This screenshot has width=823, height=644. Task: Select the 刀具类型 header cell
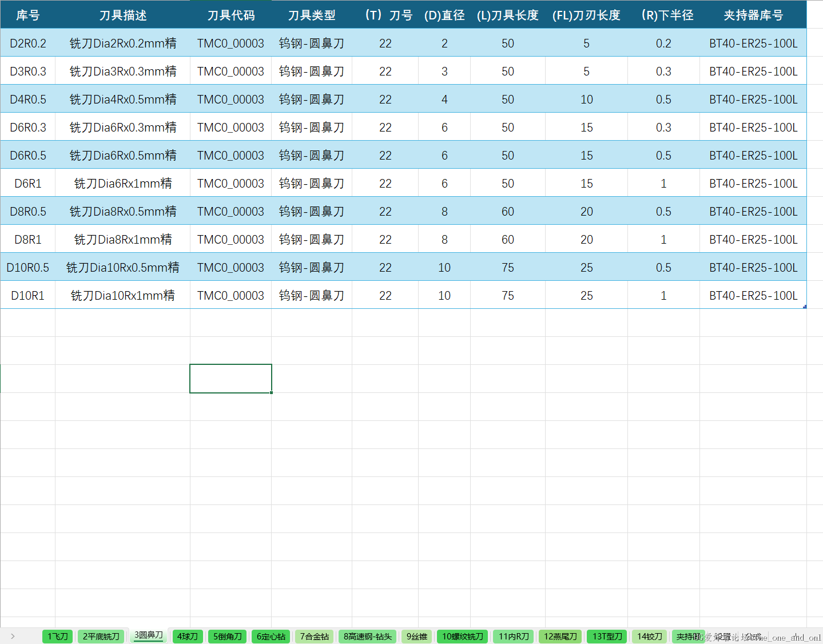click(x=312, y=15)
